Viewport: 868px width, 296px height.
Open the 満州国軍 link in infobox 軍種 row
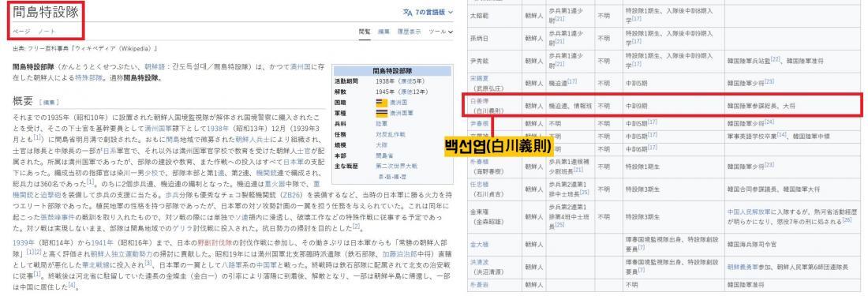point(402,114)
